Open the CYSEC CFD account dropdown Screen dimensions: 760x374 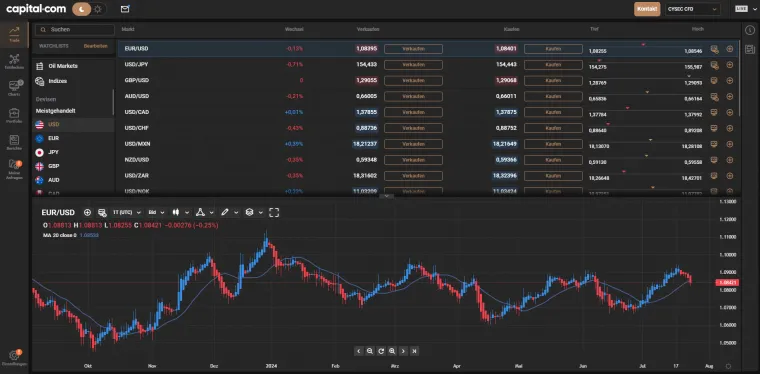click(x=693, y=9)
